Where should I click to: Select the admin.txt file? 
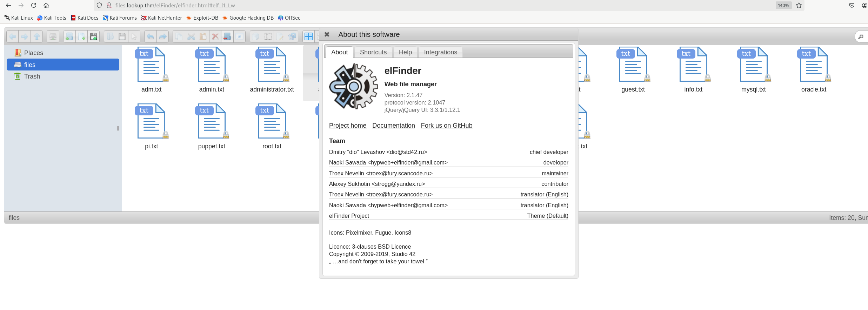[212, 70]
